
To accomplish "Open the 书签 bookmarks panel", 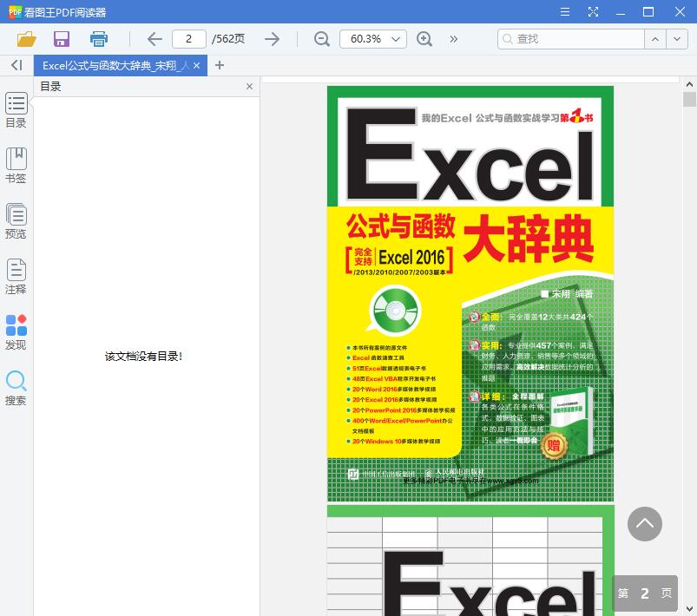I will coord(16,166).
